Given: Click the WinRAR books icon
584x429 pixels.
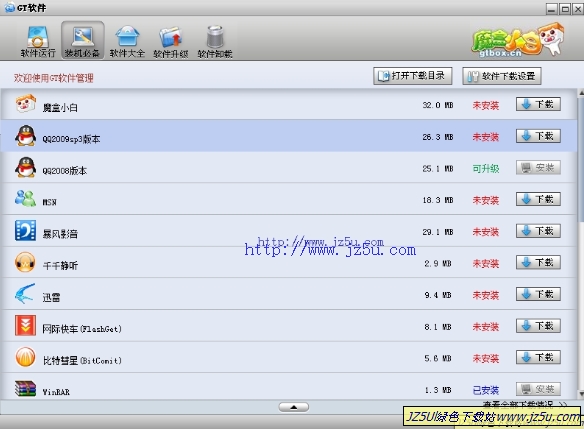Looking at the screenshot, I should pos(25,388).
